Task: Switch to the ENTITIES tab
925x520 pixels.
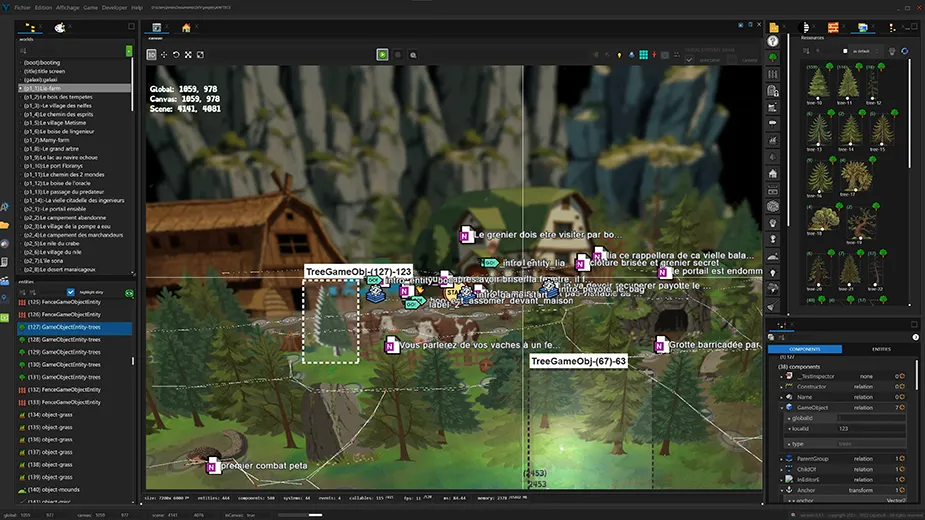Action: click(881, 349)
